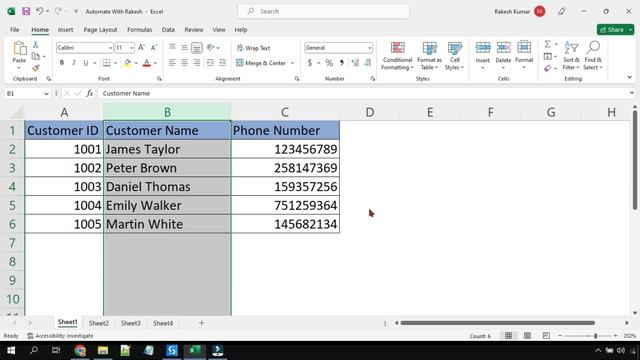Align text to the left
Screen dimensions: 640x360
click(x=172, y=63)
